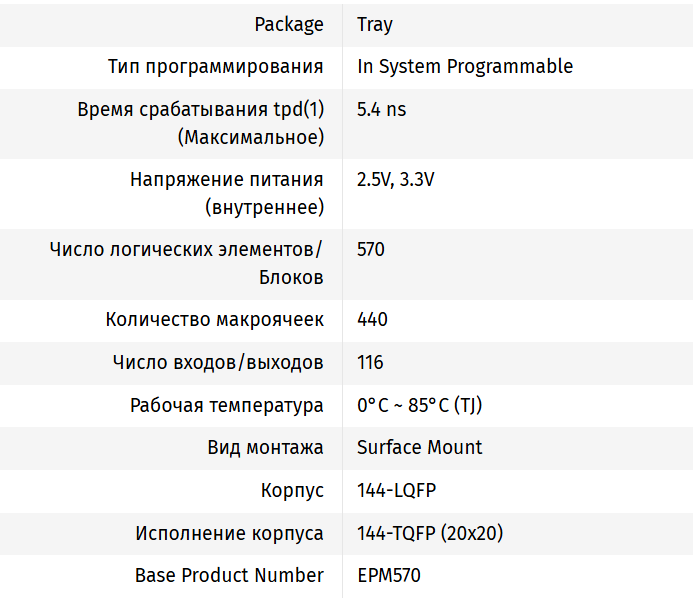Click the Package label
The height and width of the screenshot is (610, 693).
[289, 25]
